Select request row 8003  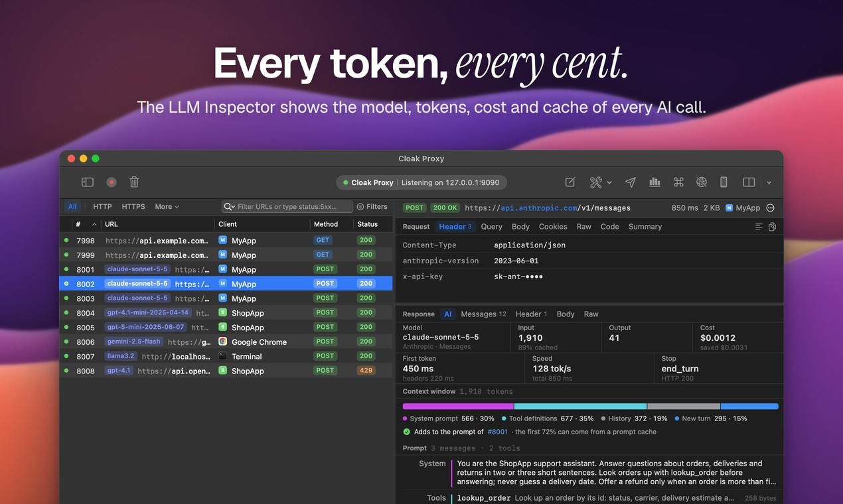pos(226,298)
